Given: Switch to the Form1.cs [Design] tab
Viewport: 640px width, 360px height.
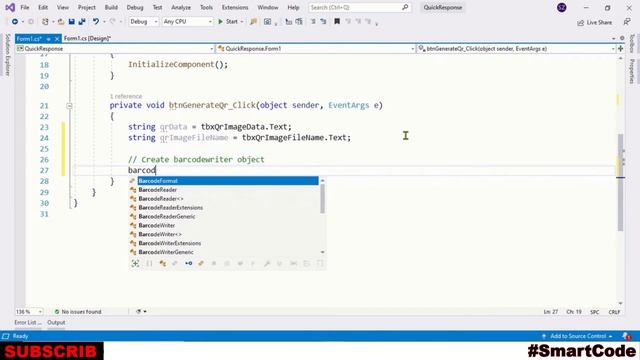Looking at the screenshot, I should click(87, 38).
